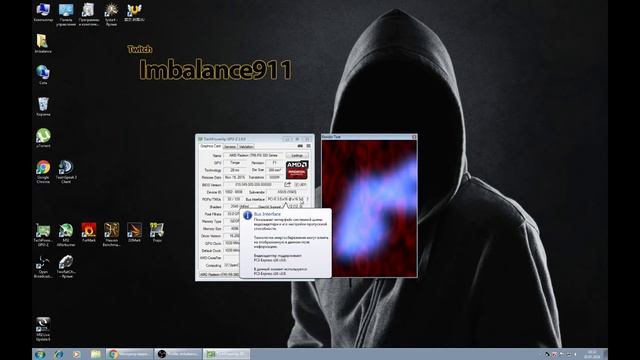Open the Network desktop icon

pos(43,75)
